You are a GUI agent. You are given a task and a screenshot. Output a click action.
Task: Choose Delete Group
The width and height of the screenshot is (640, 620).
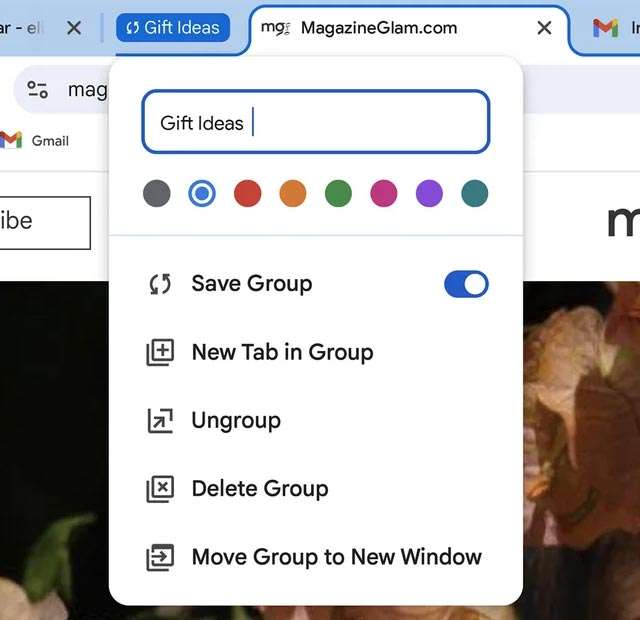pos(316,489)
